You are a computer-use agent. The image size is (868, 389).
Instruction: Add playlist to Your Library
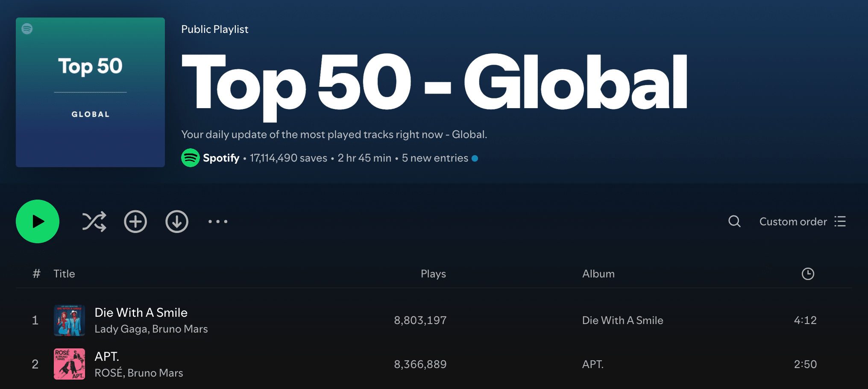(x=135, y=221)
